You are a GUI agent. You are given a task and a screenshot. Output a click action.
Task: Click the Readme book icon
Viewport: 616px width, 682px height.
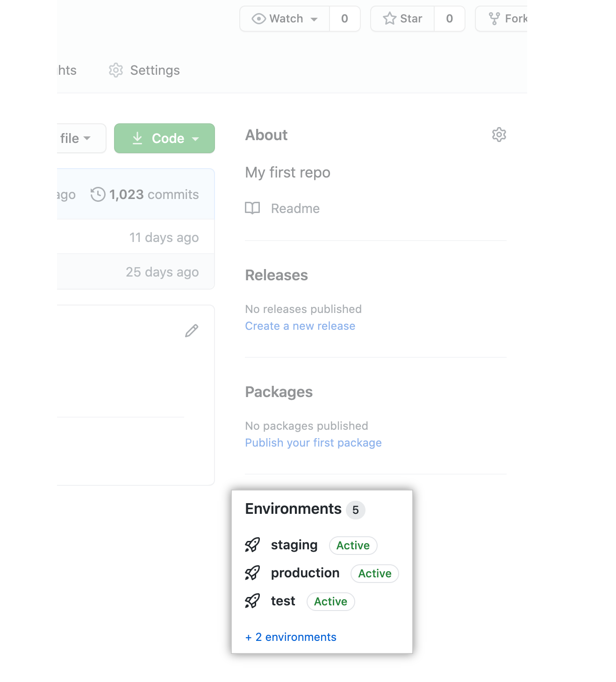coord(252,208)
